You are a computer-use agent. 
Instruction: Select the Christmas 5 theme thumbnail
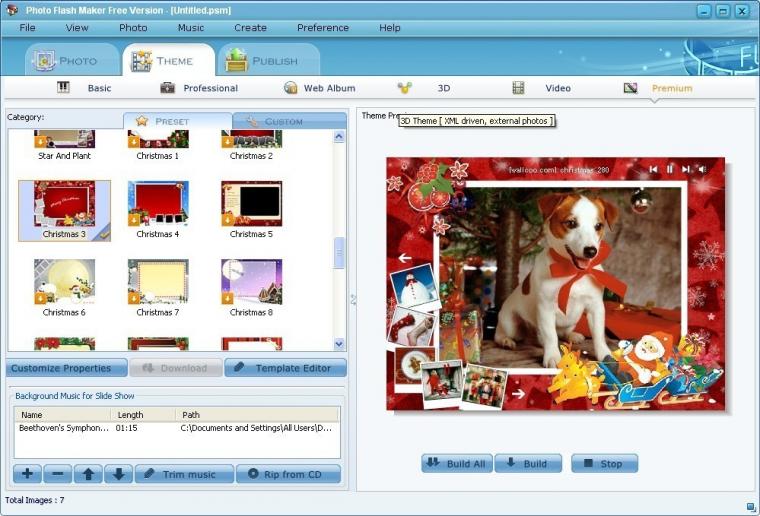pyautogui.click(x=251, y=204)
